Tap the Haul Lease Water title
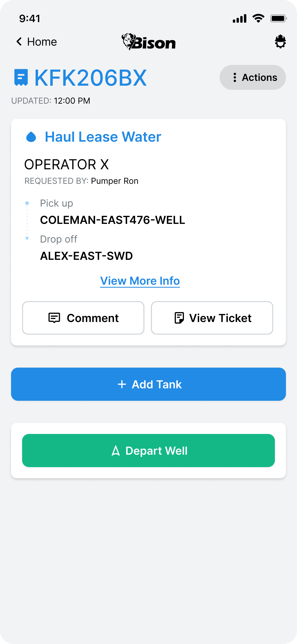The width and height of the screenshot is (297, 644). 103,137
